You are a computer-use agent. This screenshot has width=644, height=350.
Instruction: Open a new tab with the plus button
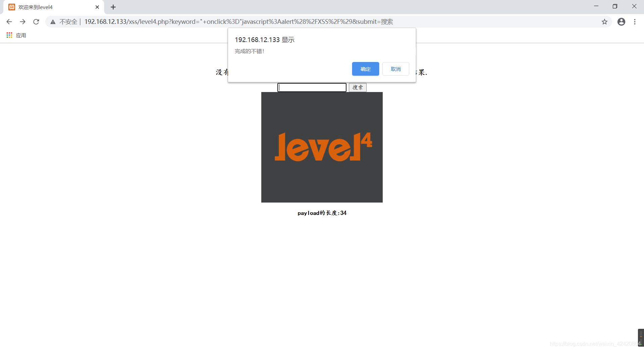pyautogui.click(x=113, y=7)
